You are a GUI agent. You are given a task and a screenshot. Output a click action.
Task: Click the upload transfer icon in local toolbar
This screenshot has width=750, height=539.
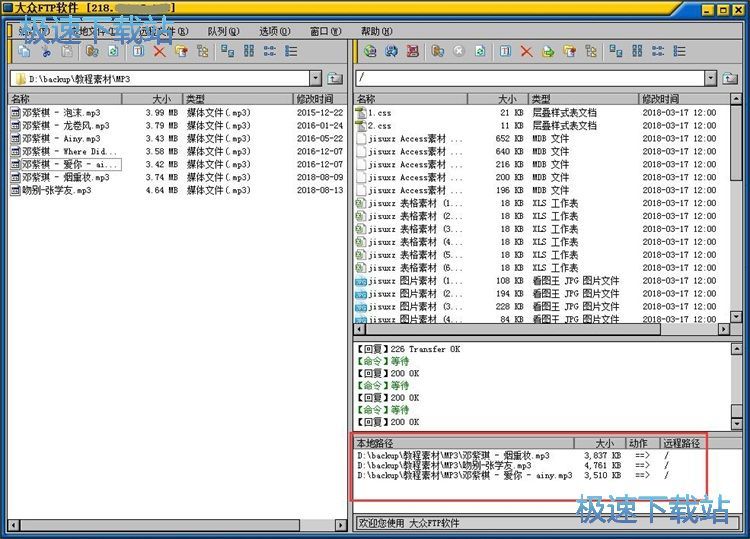coord(92,51)
